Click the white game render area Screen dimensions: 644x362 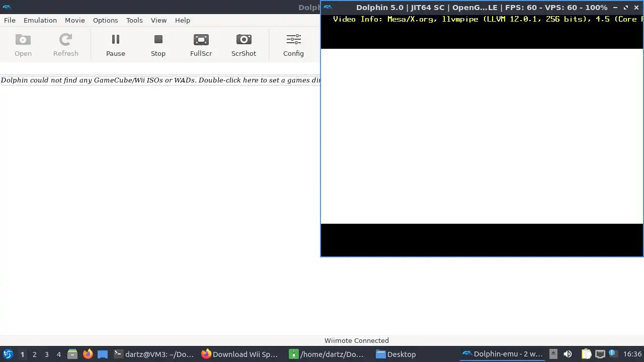[482, 136]
